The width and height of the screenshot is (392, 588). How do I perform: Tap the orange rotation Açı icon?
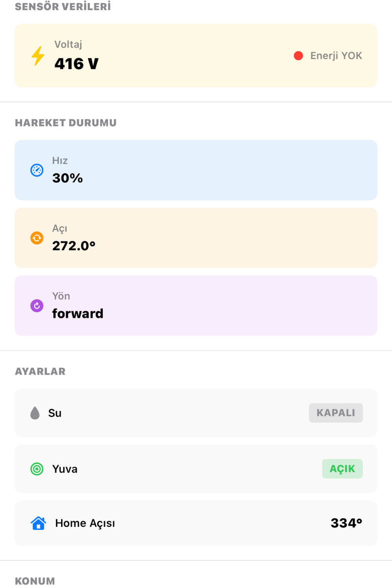tap(37, 238)
